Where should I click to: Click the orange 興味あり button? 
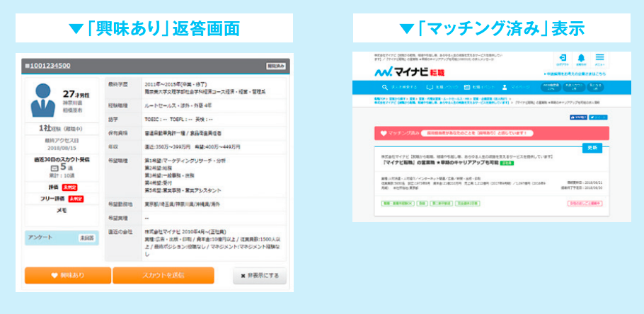(68, 275)
